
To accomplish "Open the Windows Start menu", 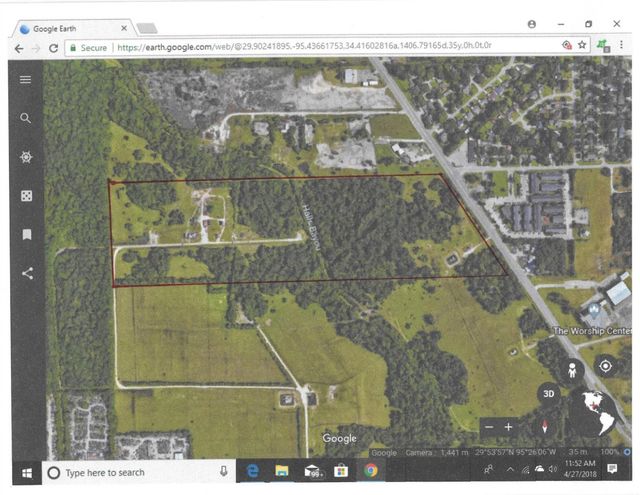I will [x=27, y=473].
